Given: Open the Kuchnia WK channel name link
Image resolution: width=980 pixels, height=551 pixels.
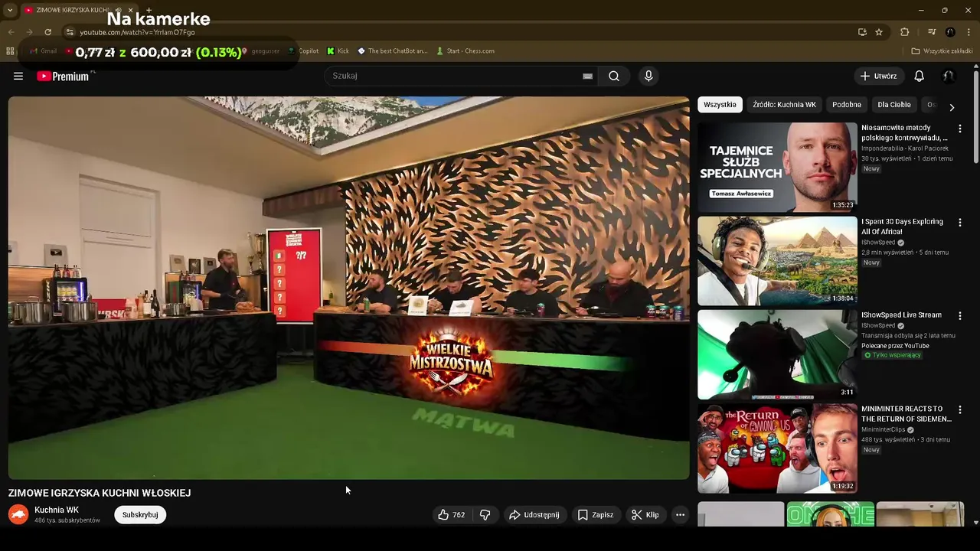Looking at the screenshot, I should (x=57, y=510).
